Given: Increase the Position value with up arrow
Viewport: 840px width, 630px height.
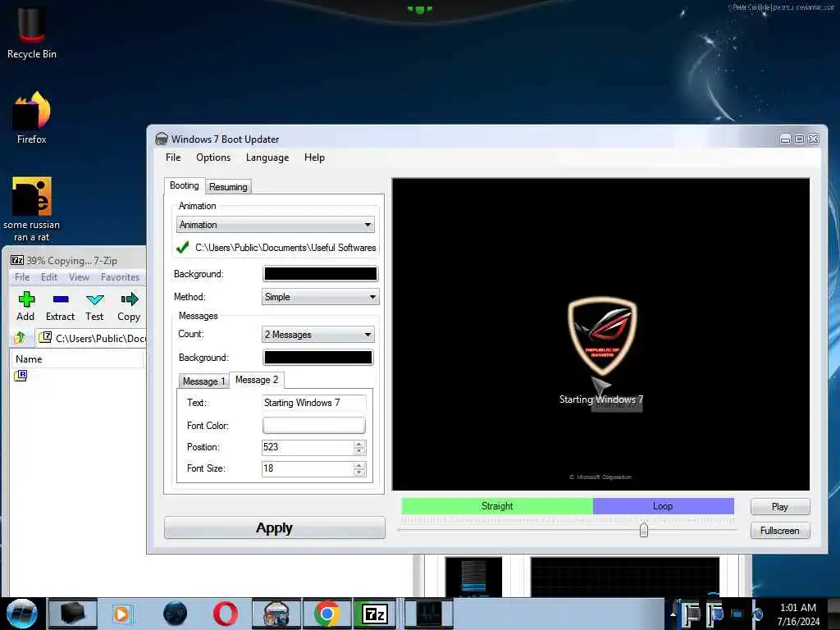Looking at the screenshot, I should tap(359, 444).
